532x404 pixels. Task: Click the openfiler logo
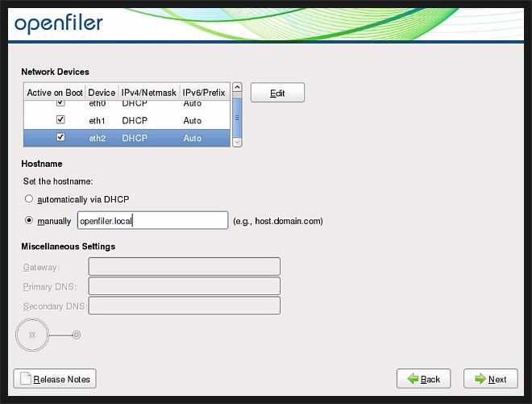tap(58, 23)
